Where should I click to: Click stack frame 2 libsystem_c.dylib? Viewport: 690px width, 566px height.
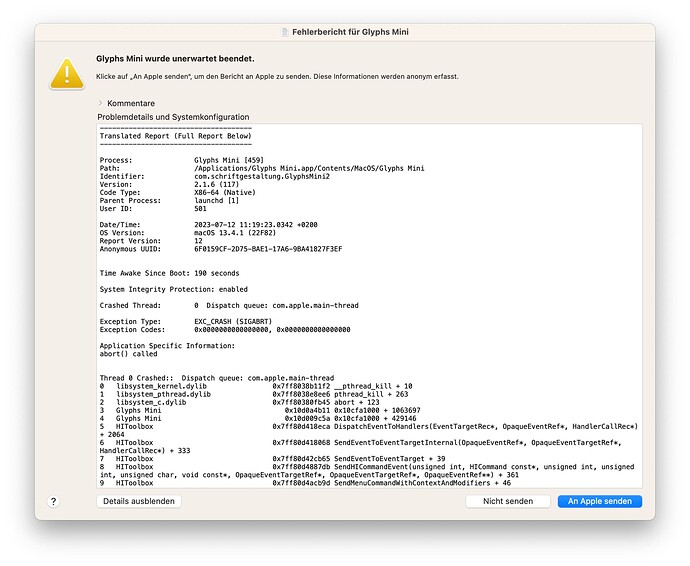(239, 402)
